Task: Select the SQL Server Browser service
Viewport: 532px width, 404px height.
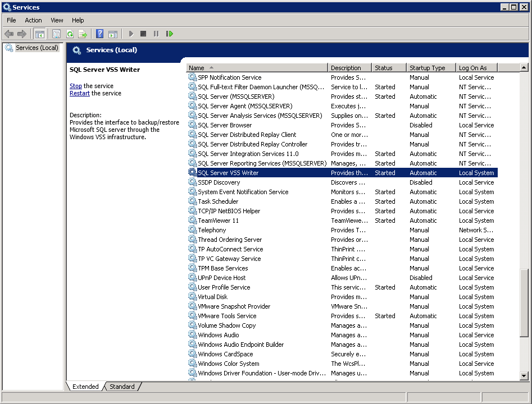Action: pyautogui.click(x=225, y=125)
